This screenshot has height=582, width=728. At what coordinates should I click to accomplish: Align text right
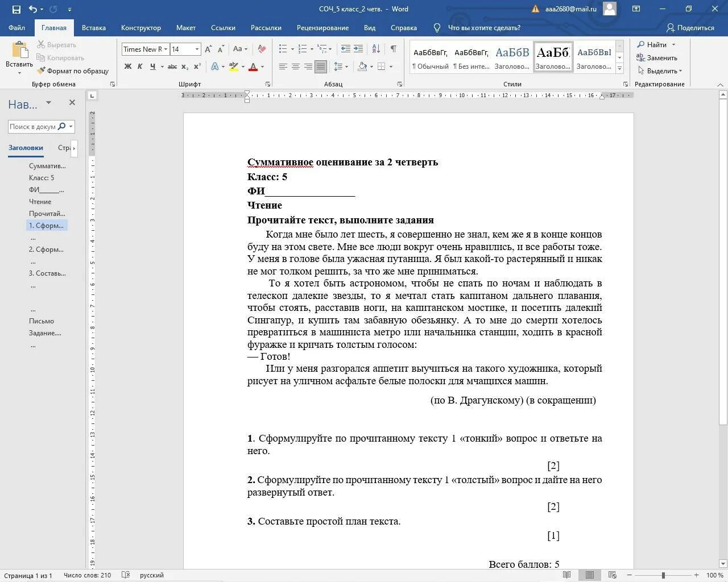(308, 66)
